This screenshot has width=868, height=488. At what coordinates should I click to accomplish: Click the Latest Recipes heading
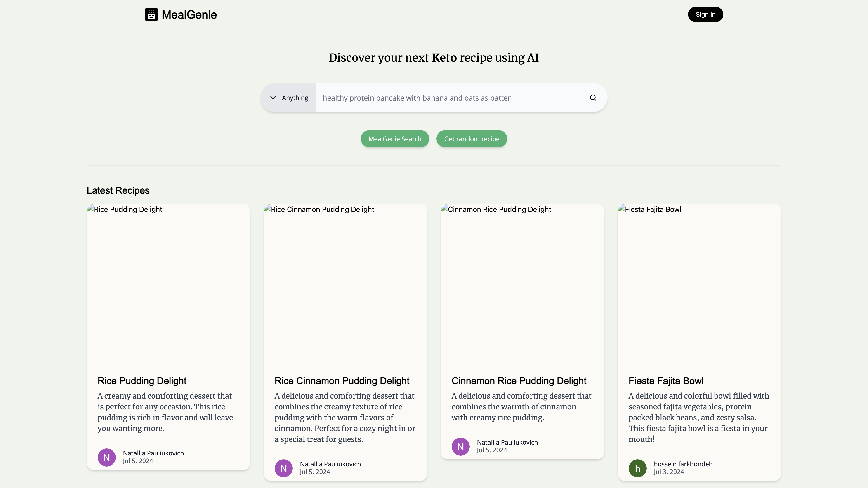(118, 190)
